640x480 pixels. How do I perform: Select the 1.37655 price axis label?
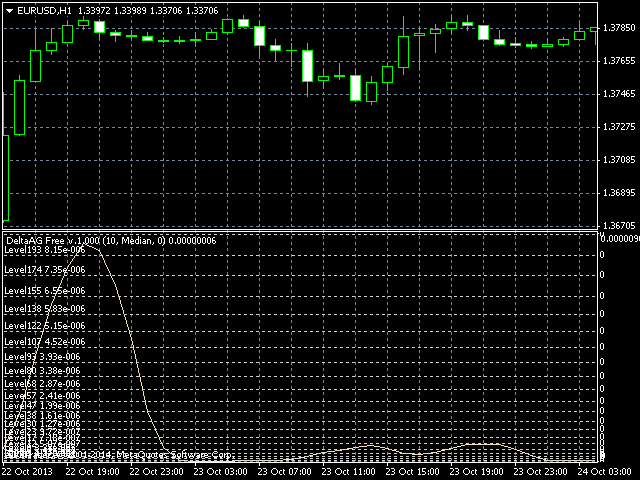(x=619, y=62)
